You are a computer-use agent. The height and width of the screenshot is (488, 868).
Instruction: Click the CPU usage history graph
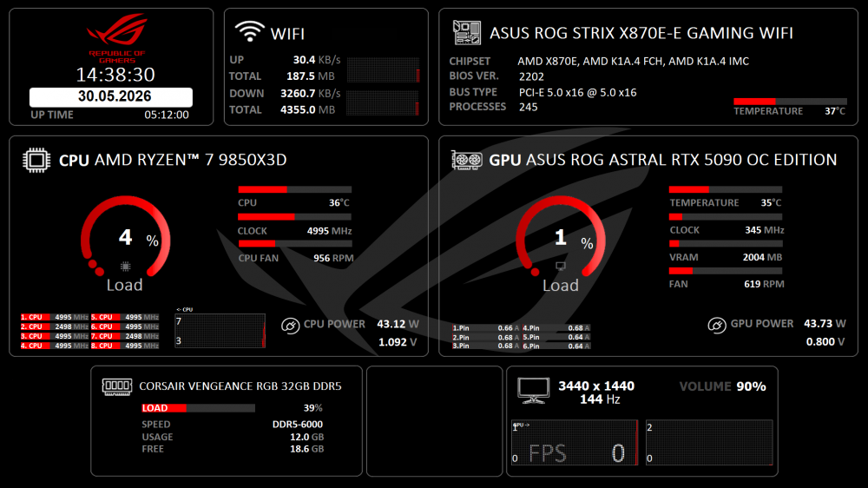coord(220,331)
